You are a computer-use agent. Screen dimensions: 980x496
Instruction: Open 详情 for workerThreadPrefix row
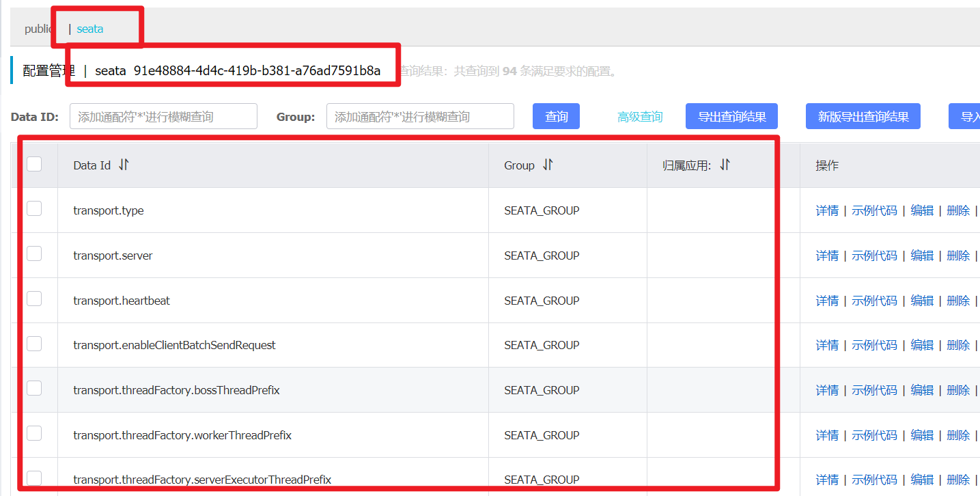coord(827,435)
